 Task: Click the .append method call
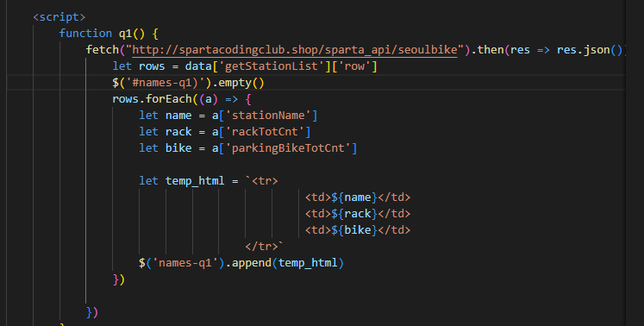[x=252, y=263]
